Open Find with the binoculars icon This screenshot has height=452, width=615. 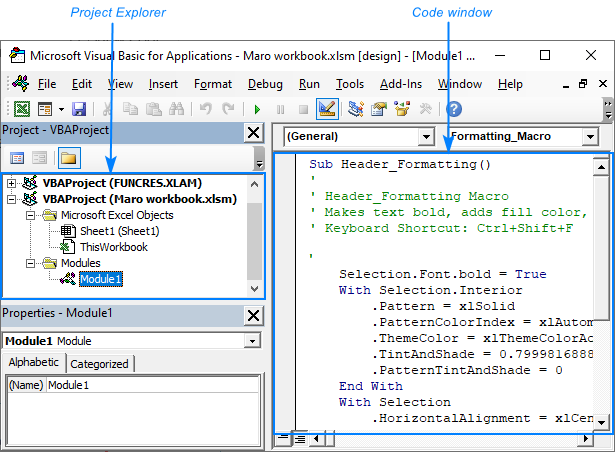pyautogui.click(x=176, y=109)
